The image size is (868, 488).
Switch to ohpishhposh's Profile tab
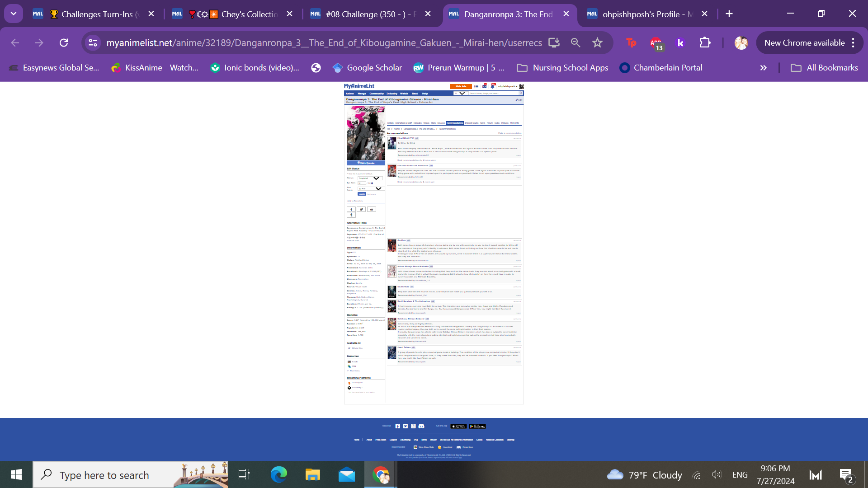pyautogui.click(x=647, y=14)
